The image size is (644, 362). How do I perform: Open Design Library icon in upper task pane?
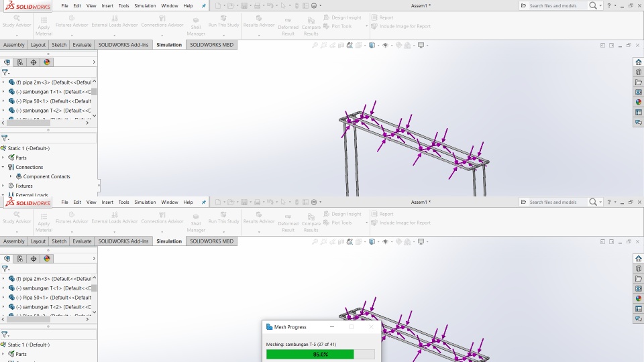tap(638, 72)
